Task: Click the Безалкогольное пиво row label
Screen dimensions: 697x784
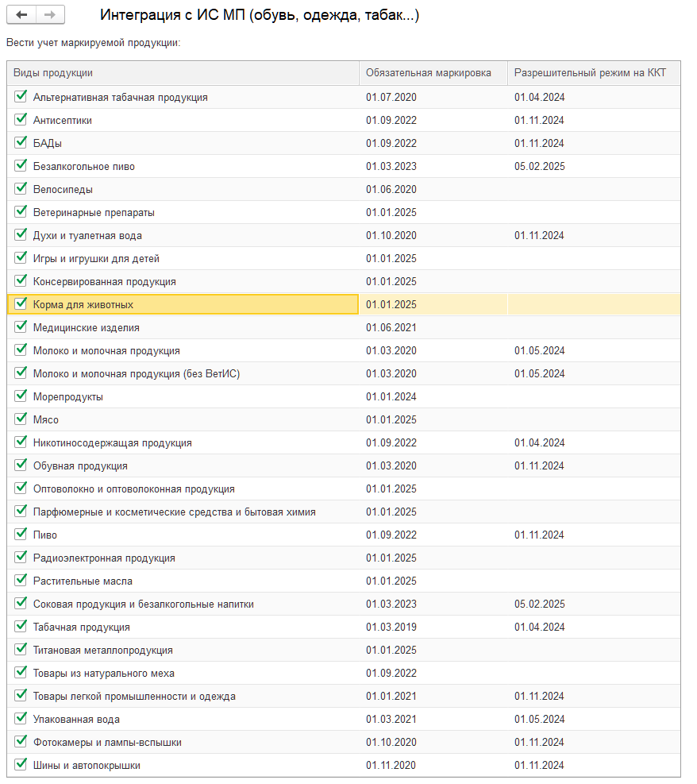Action: click(84, 167)
